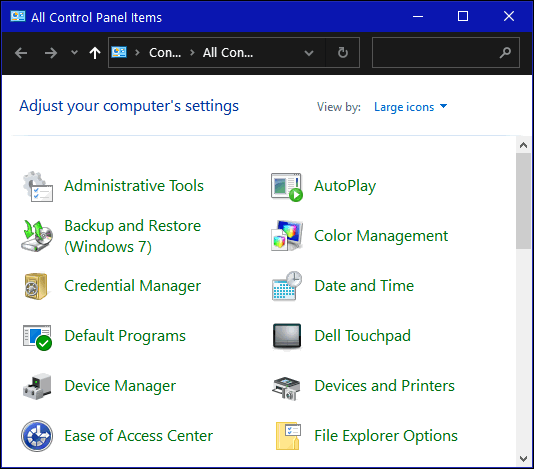
Task: Open the Color Management link
Action: [x=381, y=236]
